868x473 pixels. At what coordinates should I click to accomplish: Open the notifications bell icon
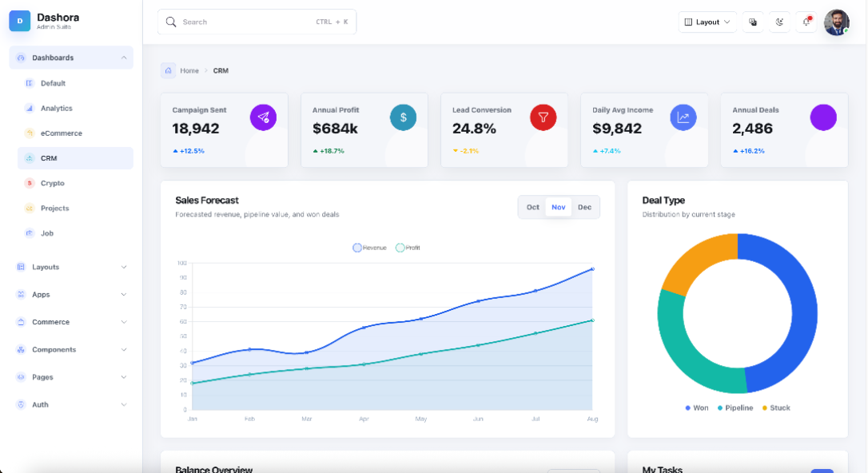(x=806, y=22)
